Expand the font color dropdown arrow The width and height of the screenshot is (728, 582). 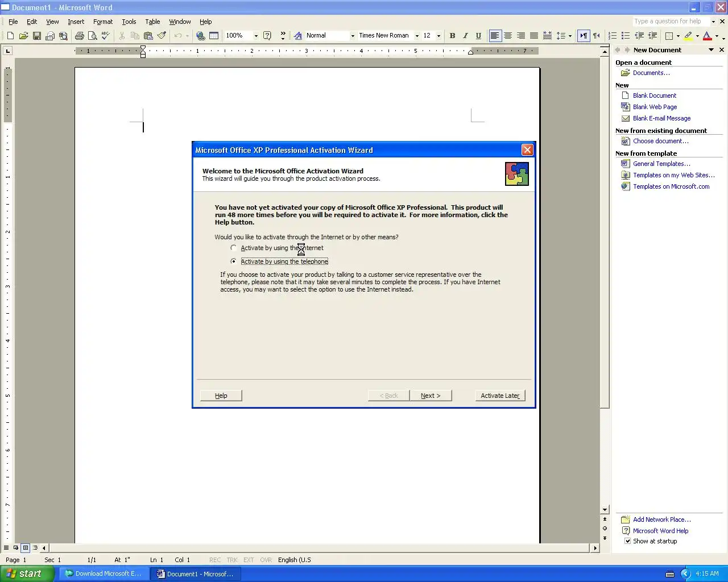[x=716, y=36]
